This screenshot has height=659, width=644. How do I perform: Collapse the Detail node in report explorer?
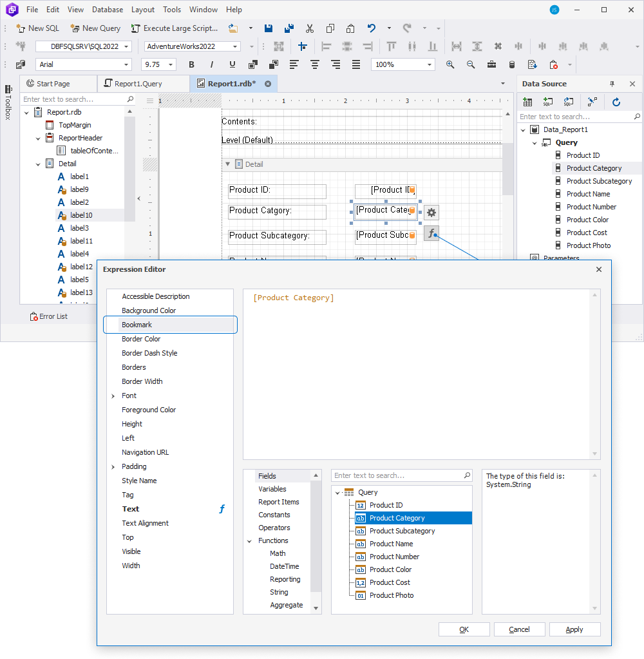pyautogui.click(x=38, y=164)
